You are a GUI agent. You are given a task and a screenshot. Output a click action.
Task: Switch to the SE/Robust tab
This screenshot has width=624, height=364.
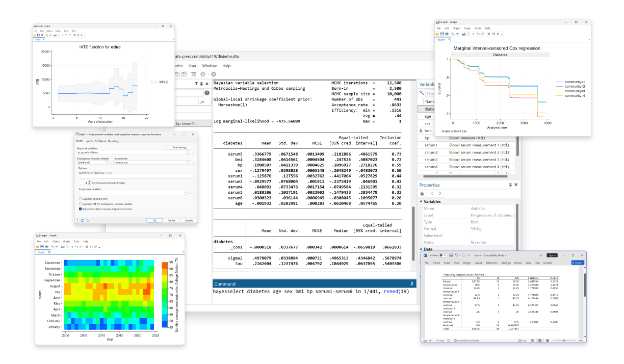[100, 141]
